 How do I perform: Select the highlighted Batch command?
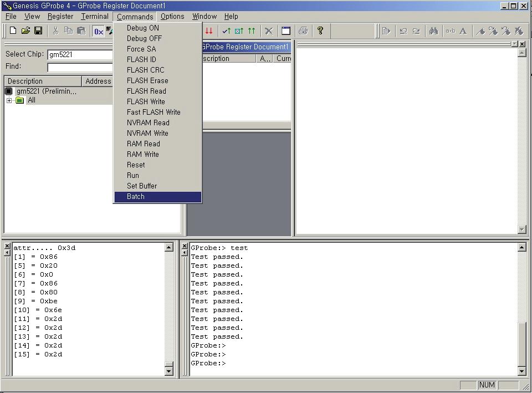click(158, 196)
